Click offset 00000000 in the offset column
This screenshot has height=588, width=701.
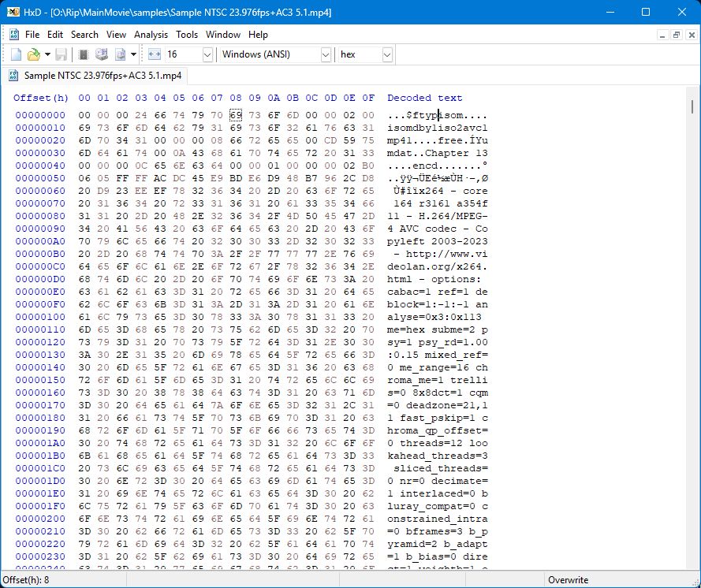pyautogui.click(x=40, y=115)
